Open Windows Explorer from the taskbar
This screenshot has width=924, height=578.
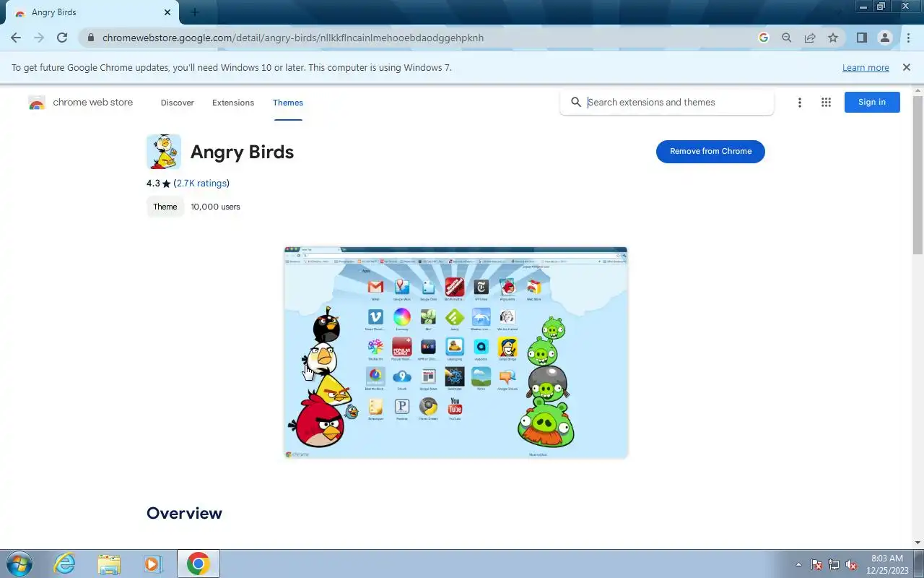[x=109, y=564]
